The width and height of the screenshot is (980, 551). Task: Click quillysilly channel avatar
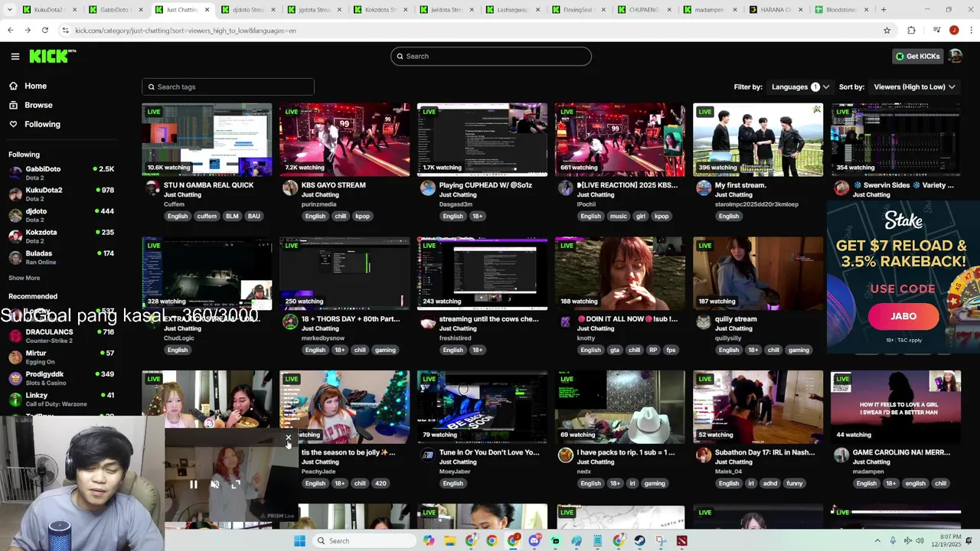point(703,322)
